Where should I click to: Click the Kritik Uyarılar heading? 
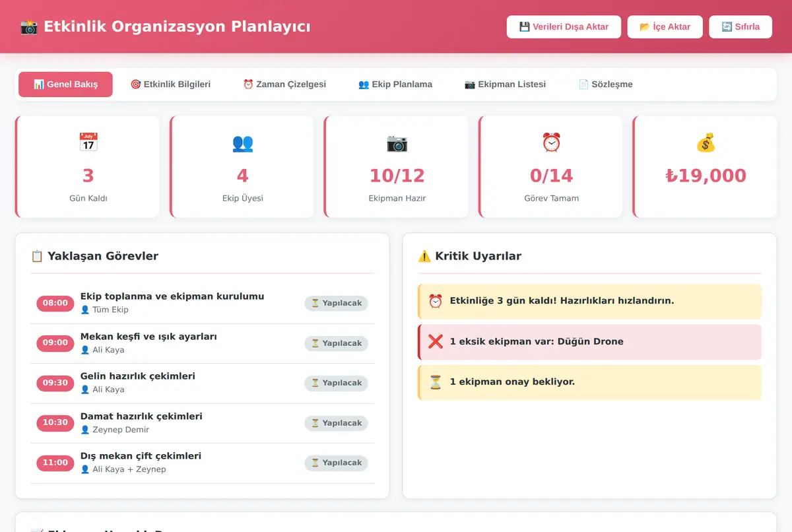pos(478,256)
